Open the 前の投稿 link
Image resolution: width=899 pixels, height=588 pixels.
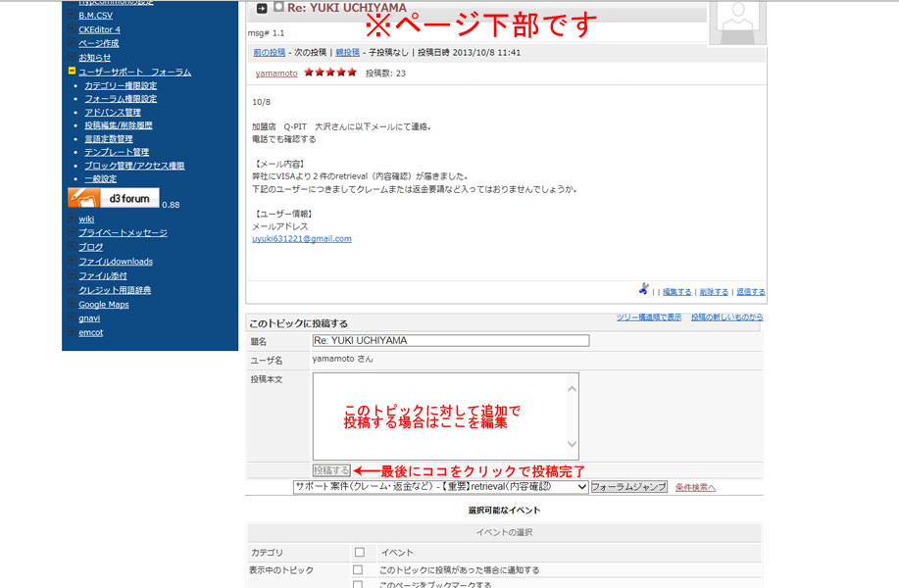pos(270,52)
